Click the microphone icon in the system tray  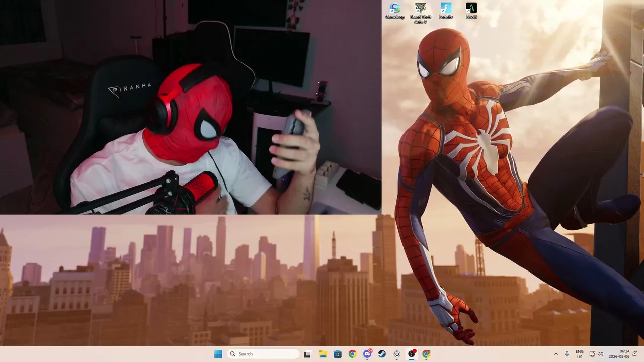[567, 354]
